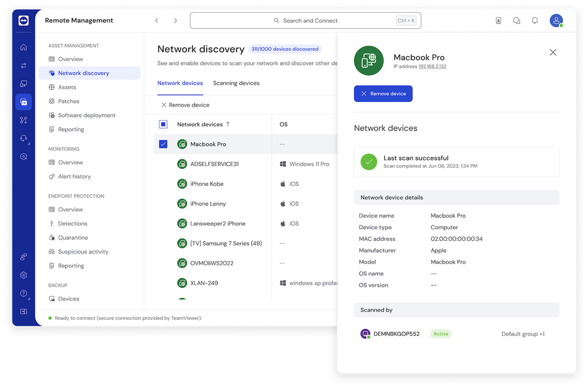Click Remove device in table toolbar
The width and height of the screenshot is (588, 388).
point(185,105)
